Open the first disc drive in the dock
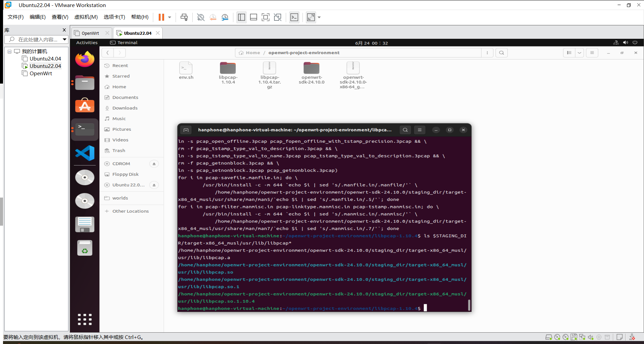The width and height of the screenshot is (644, 344). [85, 178]
